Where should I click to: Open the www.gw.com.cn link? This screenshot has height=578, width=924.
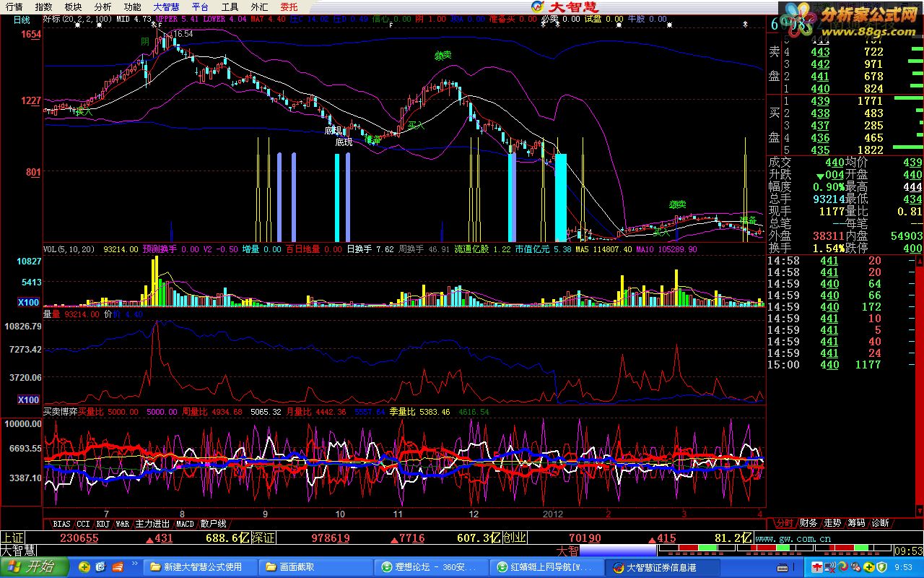(x=793, y=538)
